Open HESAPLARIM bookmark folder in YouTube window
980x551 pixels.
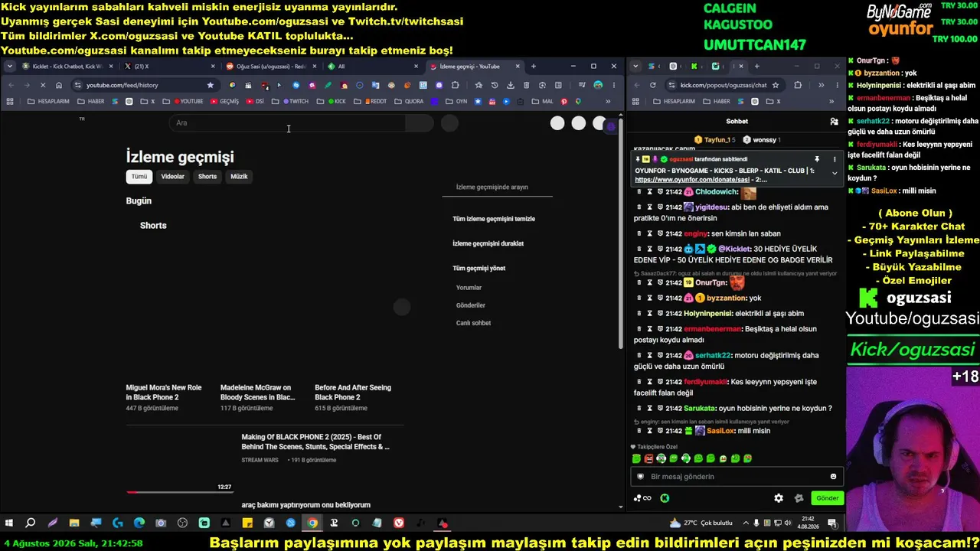pyautogui.click(x=48, y=101)
